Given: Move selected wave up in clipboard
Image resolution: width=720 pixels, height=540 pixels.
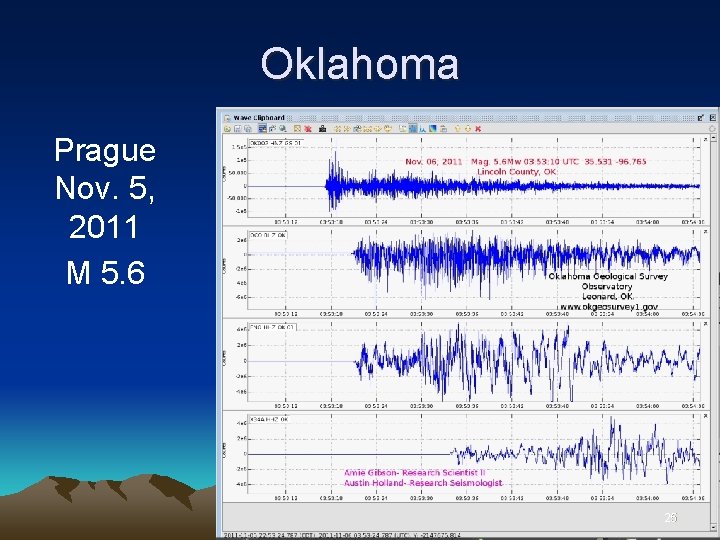Looking at the screenshot, I should pyautogui.click(x=458, y=129).
